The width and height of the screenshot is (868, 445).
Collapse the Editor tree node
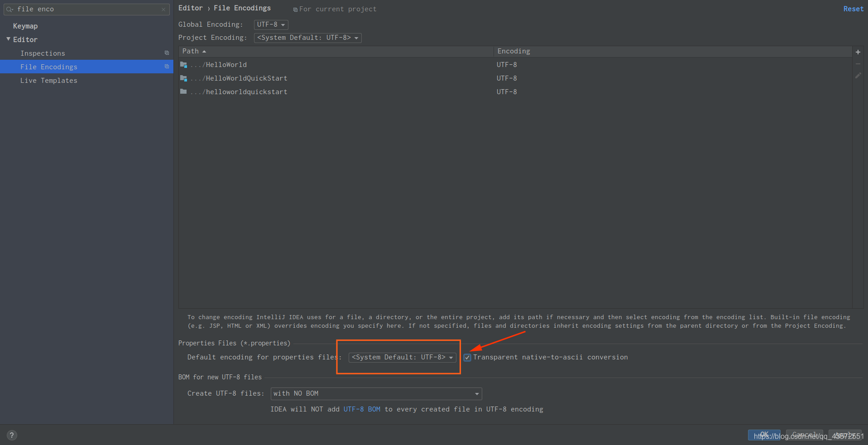tap(8, 39)
